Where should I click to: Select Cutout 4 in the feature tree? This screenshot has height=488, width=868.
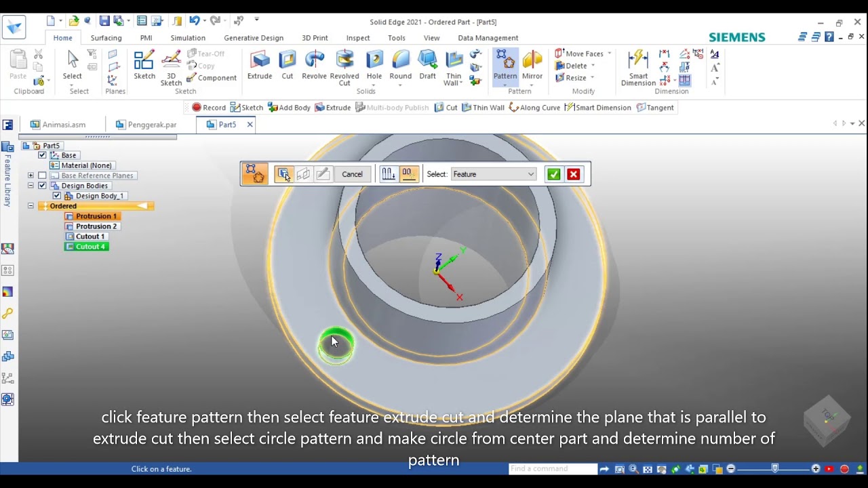86,247
